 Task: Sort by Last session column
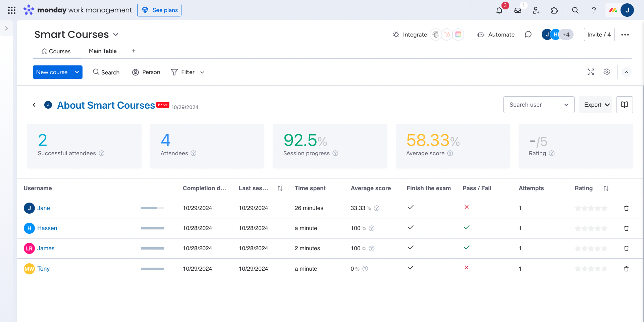click(280, 189)
